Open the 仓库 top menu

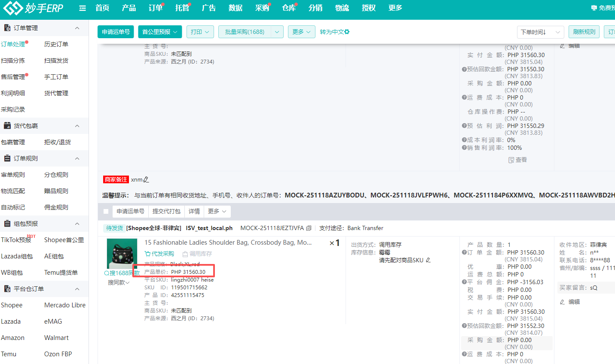[289, 8]
